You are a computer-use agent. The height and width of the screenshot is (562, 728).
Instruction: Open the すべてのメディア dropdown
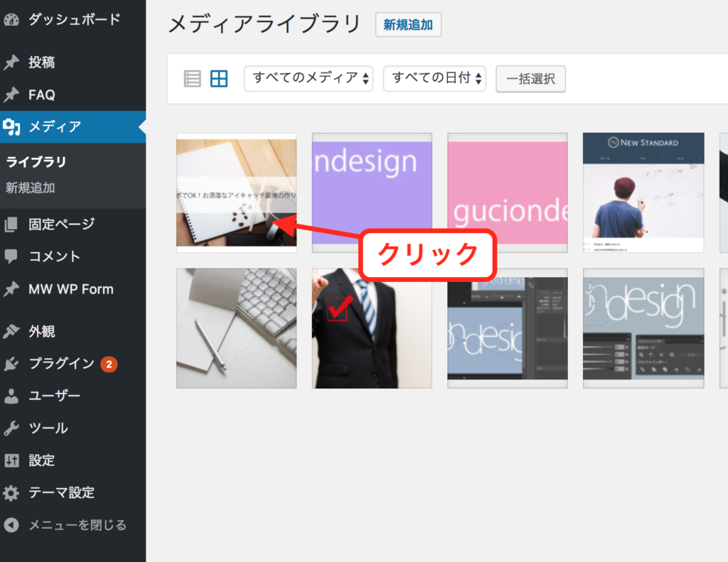coord(308,78)
